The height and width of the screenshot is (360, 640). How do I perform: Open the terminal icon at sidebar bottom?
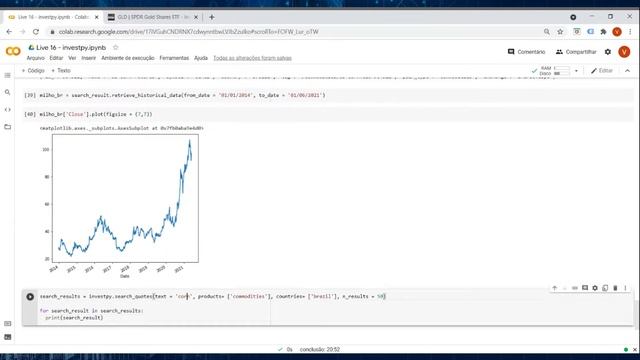pos(7,337)
